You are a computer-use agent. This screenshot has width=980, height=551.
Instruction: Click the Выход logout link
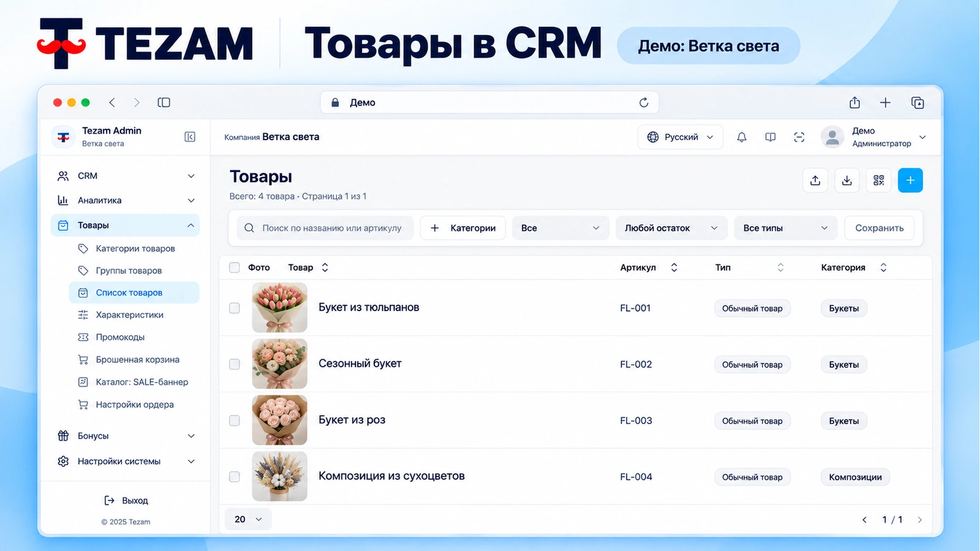coord(126,500)
